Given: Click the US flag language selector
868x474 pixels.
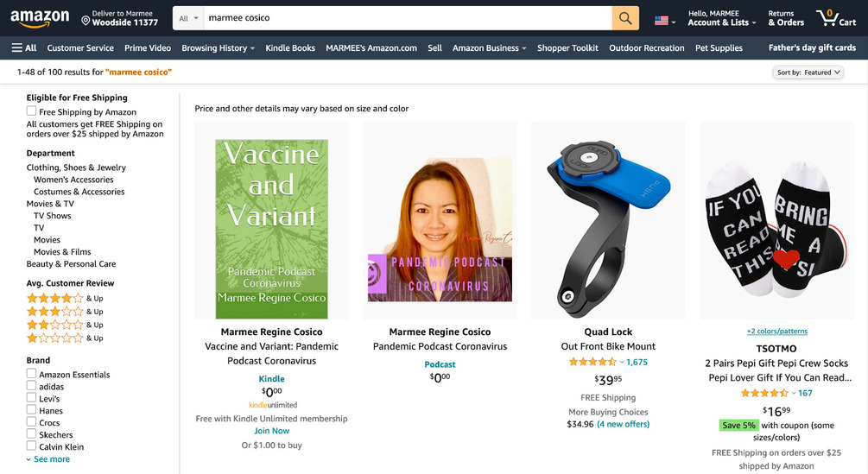Looking at the screenshot, I should pyautogui.click(x=665, y=21).
